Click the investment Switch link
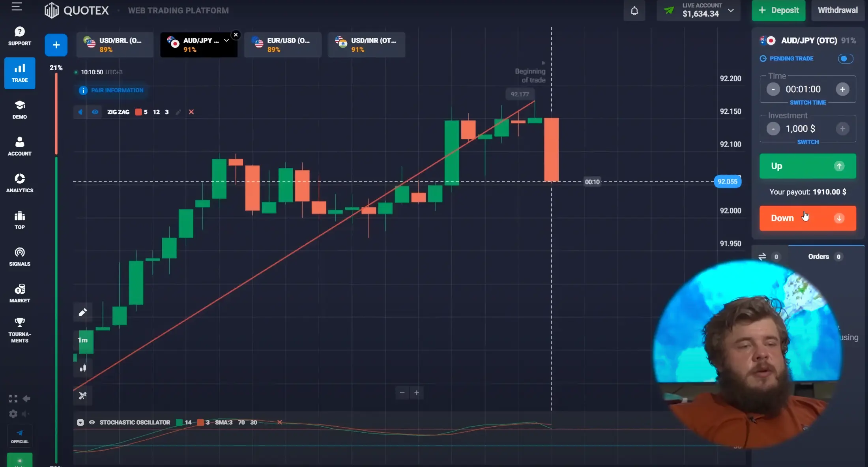 pos(808,142)
